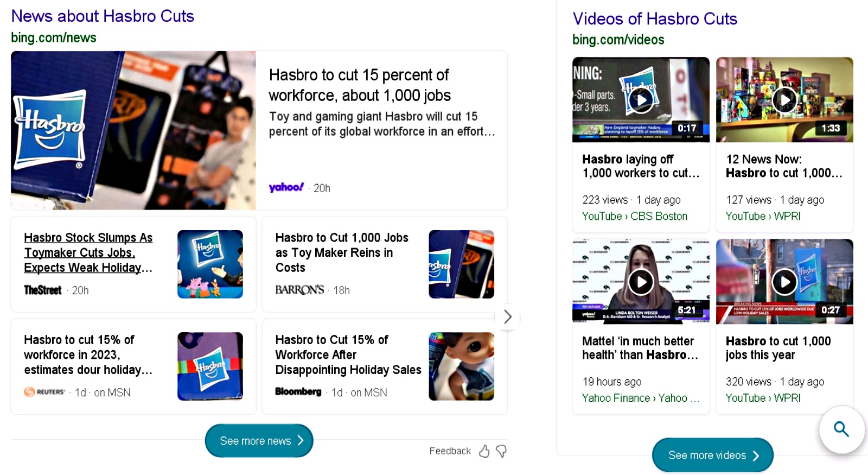Follow the bing.com/news link

pos(54,37)
